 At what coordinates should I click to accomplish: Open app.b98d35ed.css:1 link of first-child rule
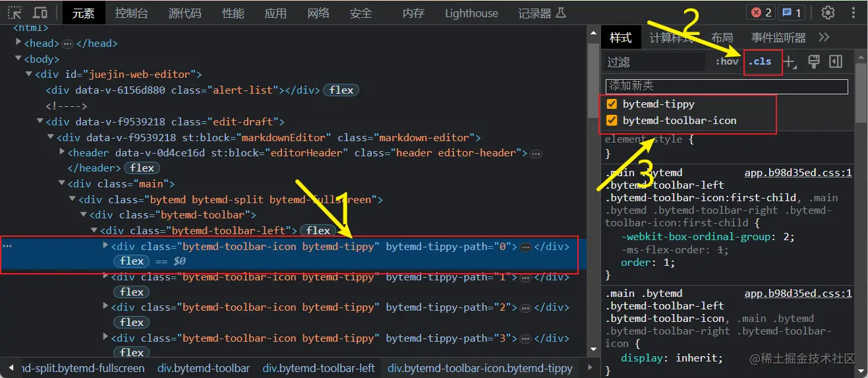pyautogui.click(x=798, y=173)
